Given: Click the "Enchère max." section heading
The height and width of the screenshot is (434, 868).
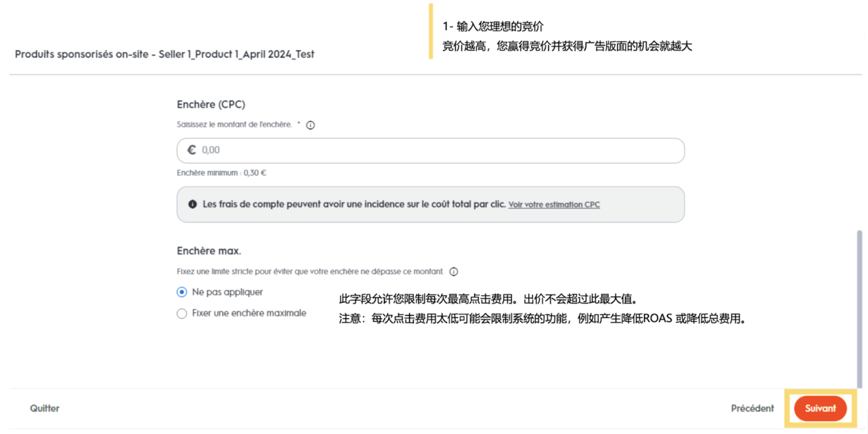Looking at the screenshot, I should [209, 251].
